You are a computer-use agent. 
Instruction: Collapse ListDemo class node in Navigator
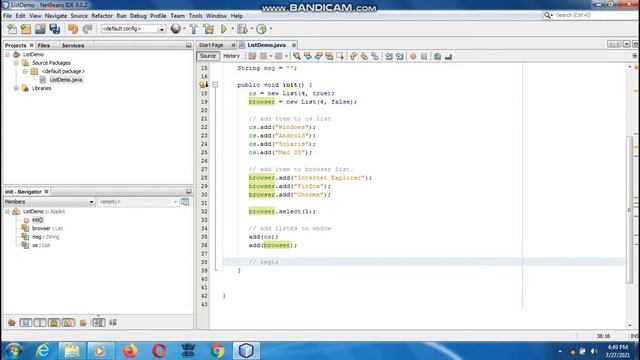[7, 211]
